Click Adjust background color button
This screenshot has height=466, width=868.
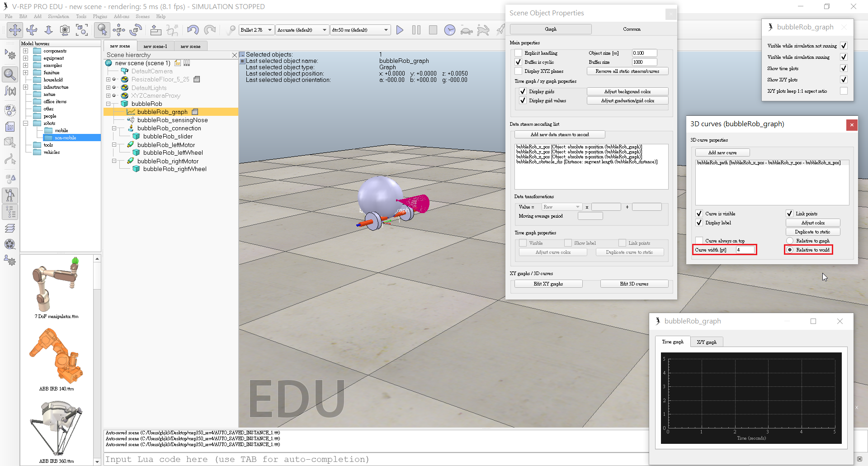point(627,91)
